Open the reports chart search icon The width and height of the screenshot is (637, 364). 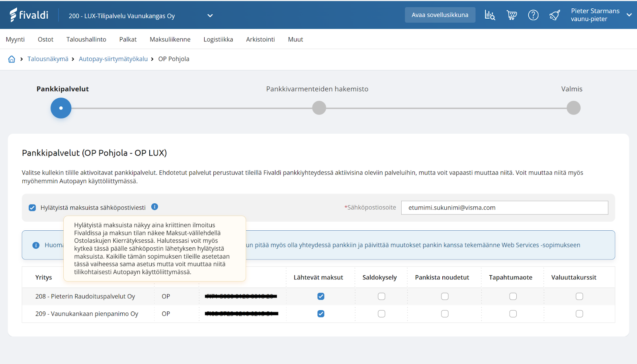(490, 15)
